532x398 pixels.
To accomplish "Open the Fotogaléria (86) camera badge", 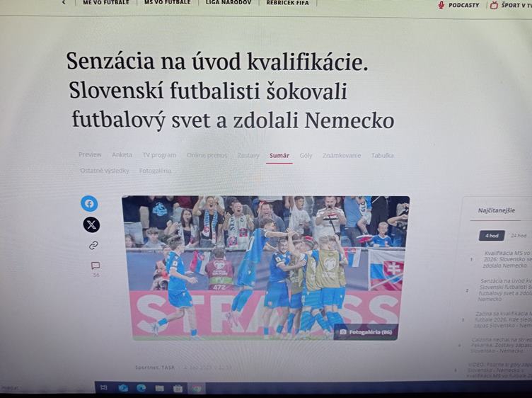I will [x=366, y=331].
